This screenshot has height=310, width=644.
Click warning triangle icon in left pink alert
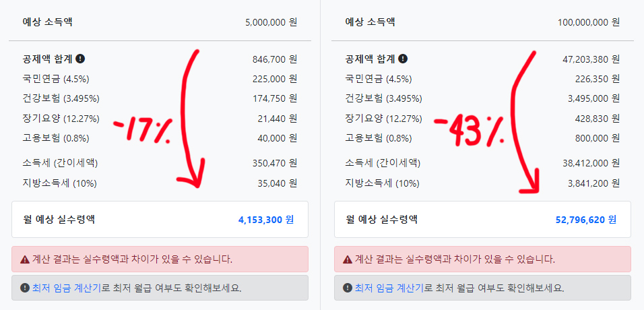tap(25, 259)
